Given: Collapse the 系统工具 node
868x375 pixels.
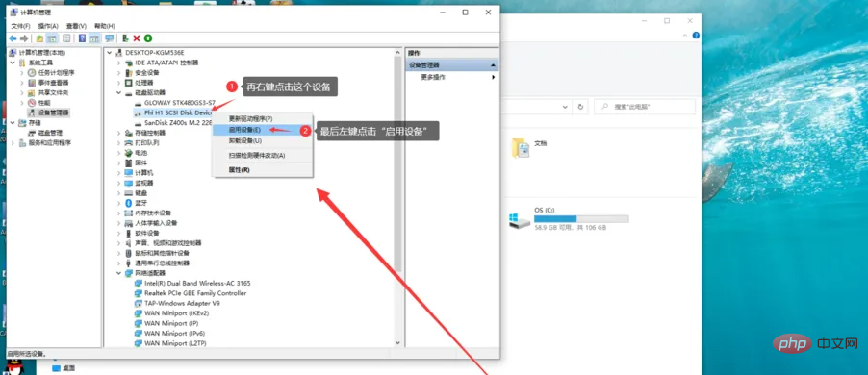Looking at the screenshot, I should coord(13,62).
